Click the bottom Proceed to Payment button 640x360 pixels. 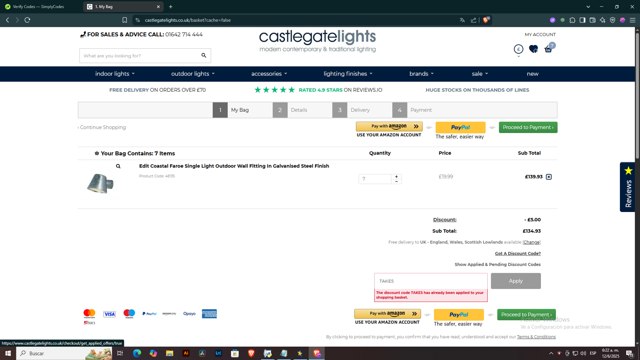click(x=526, y=315)
